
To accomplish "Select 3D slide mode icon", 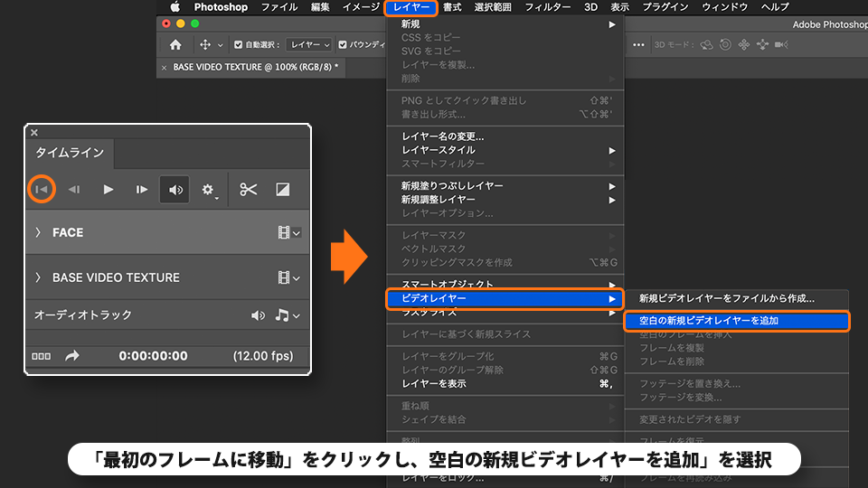I will [762, 45].
